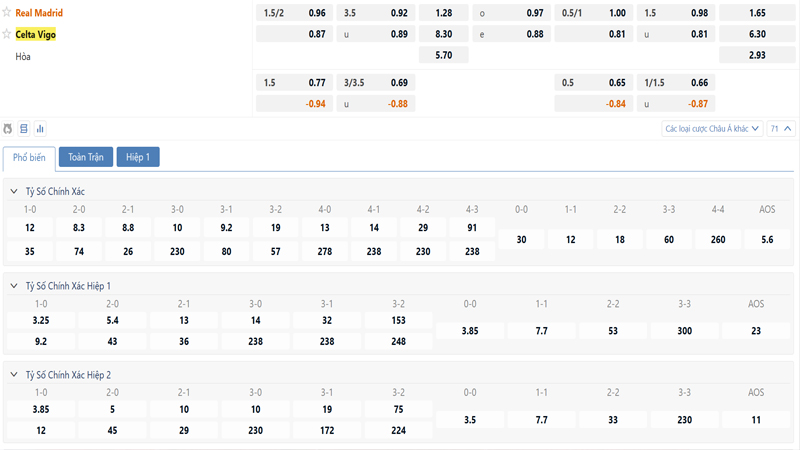Collapse the Tỷ Số Chính Xác section
The height and width of the screenshot is (450, 800).
coord(13,191)
